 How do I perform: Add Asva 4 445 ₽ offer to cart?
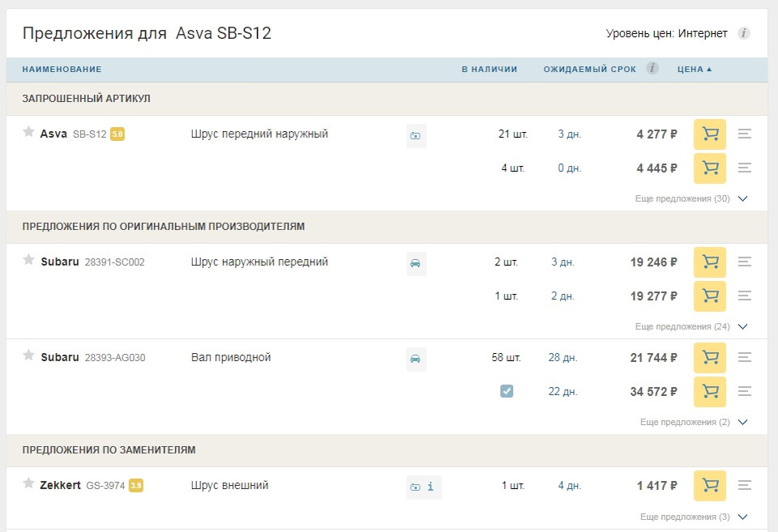(710, 168)
